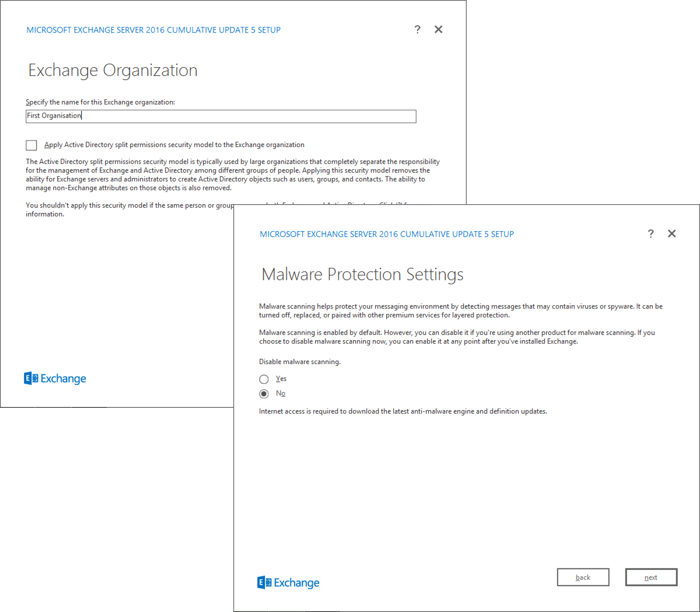Click the 'Internet access is required' note
The image size is (700, 612).
[403, 411]
